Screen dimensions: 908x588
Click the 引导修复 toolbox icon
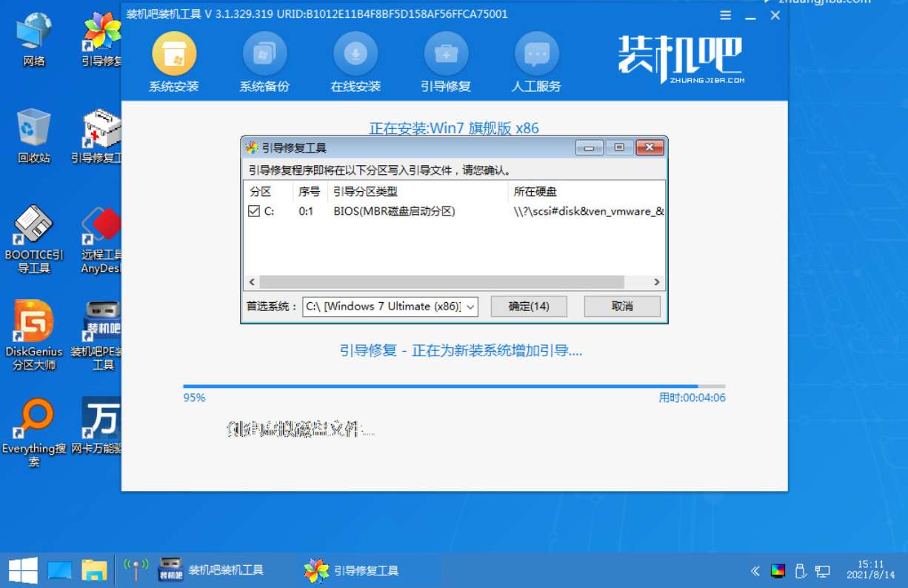pos(446,55)
